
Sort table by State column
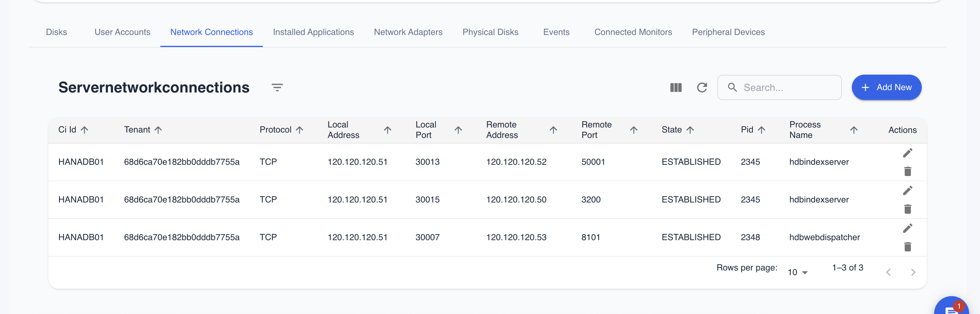[690, 130]
